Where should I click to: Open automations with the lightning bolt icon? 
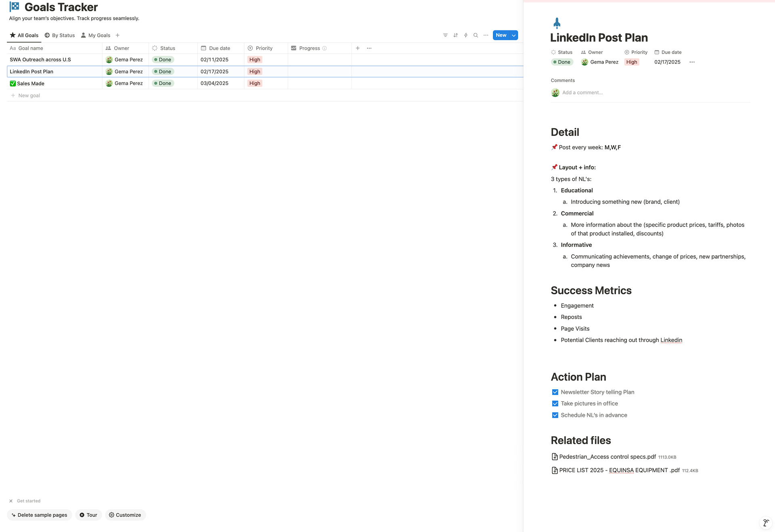tap(465, 35)
